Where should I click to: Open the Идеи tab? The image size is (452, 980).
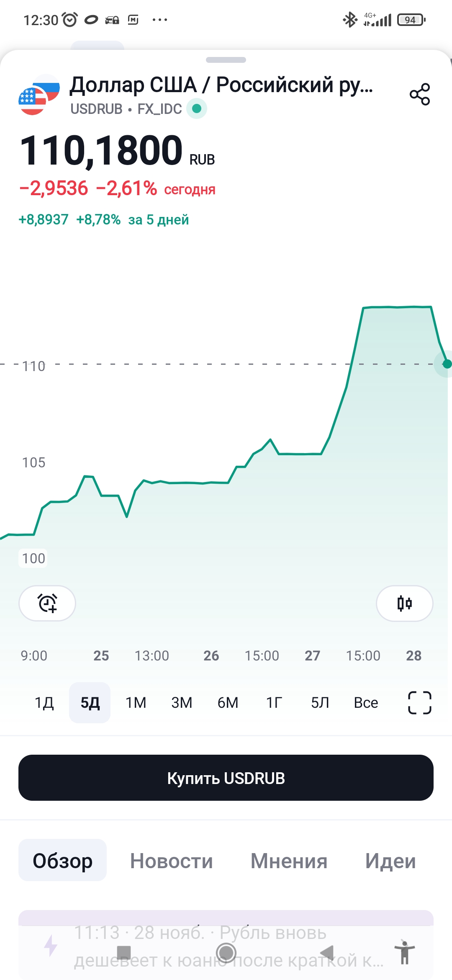390,861
